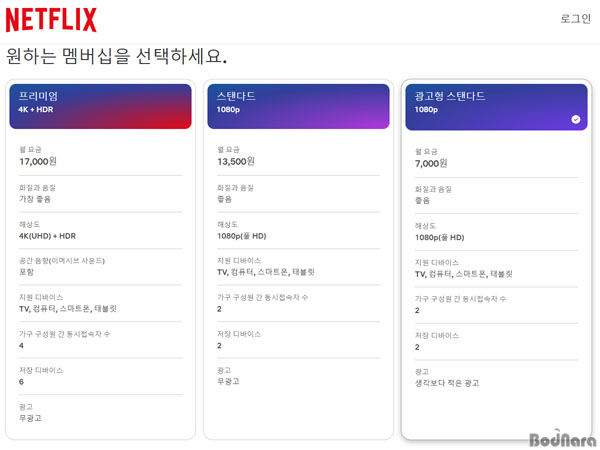Select the 스탠다드 1080p plan header

click(298, 106)
